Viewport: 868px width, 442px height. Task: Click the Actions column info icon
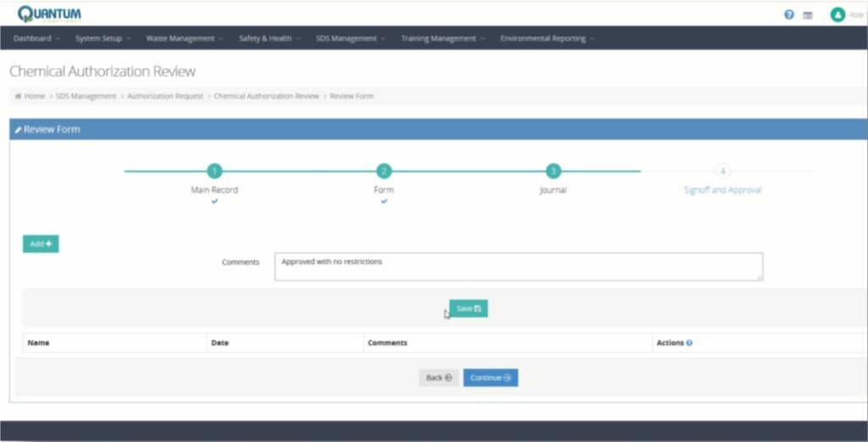689,343
